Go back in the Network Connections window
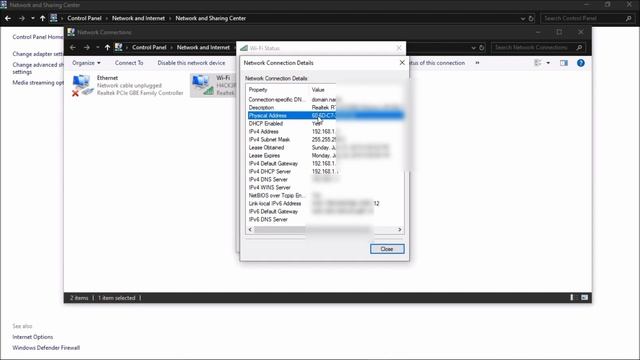The width and height of the screenshot is (640, 360). click(73, 47)
